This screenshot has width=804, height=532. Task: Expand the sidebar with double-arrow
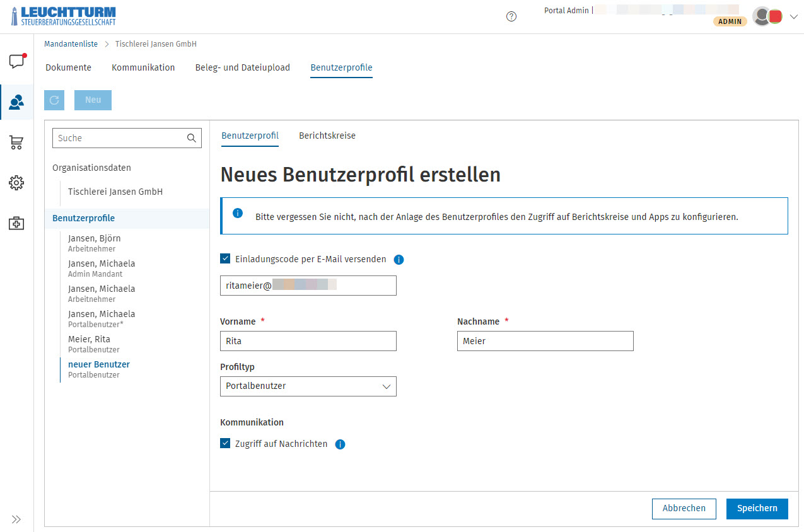click(16, 519)
